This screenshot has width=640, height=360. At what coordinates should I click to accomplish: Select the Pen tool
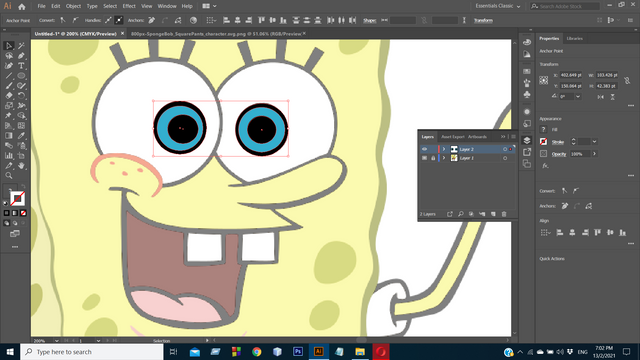coord(21,56)
